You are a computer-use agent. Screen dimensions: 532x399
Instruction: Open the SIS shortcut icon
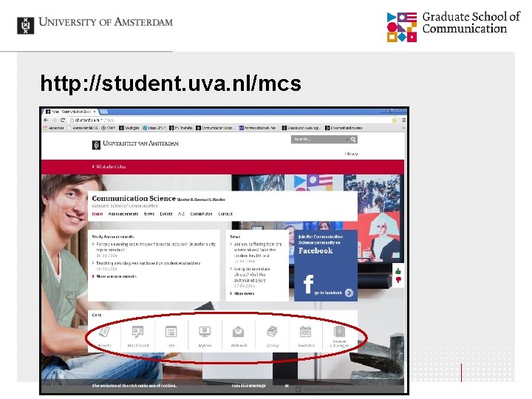[171, 332]
